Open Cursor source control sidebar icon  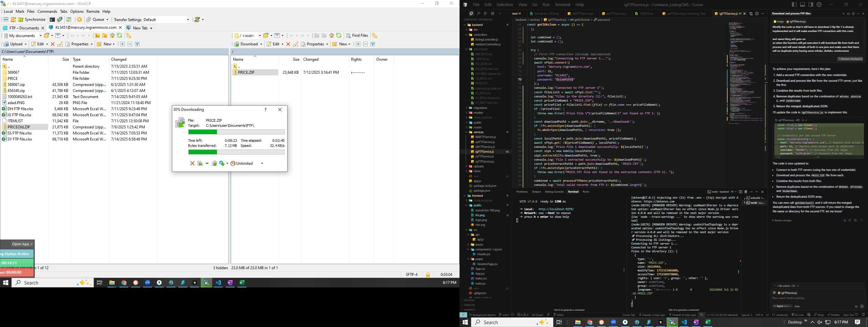(x=485, y=13)
